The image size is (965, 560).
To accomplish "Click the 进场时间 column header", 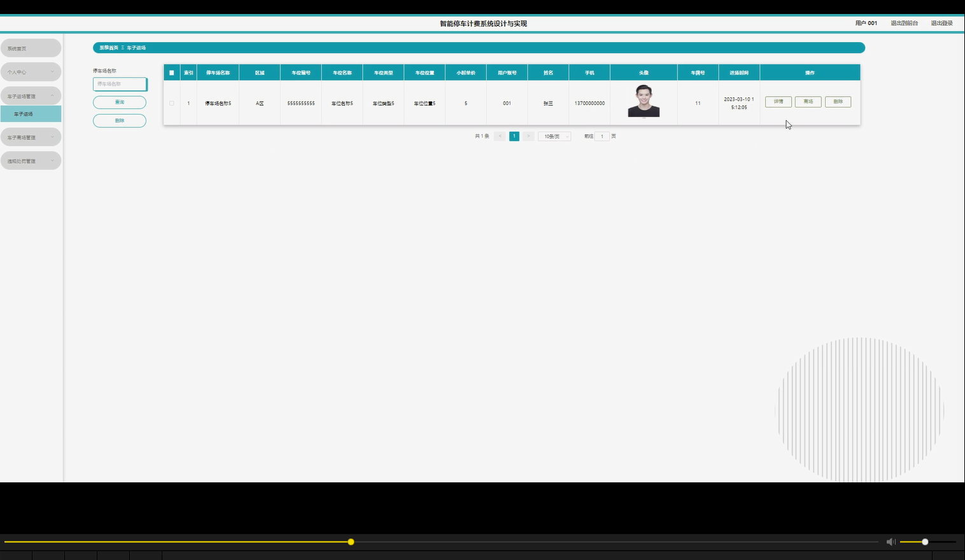I will pyautogui.click(x=739, y=73).
